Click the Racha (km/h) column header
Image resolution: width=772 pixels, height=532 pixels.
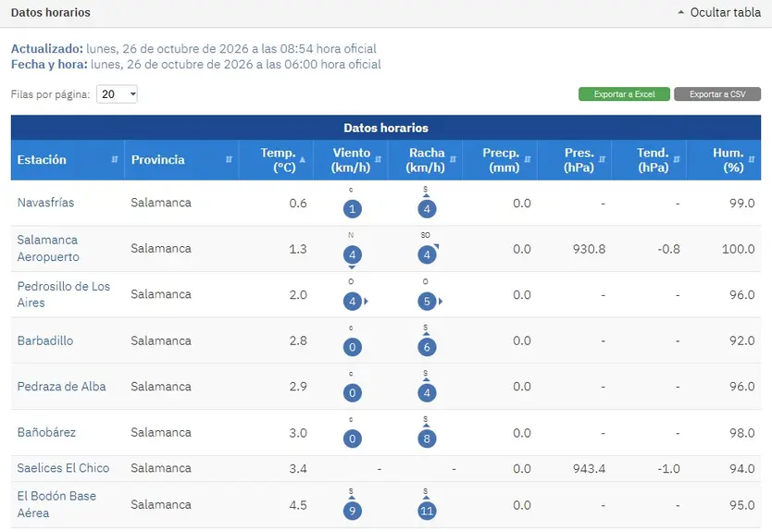426,160
